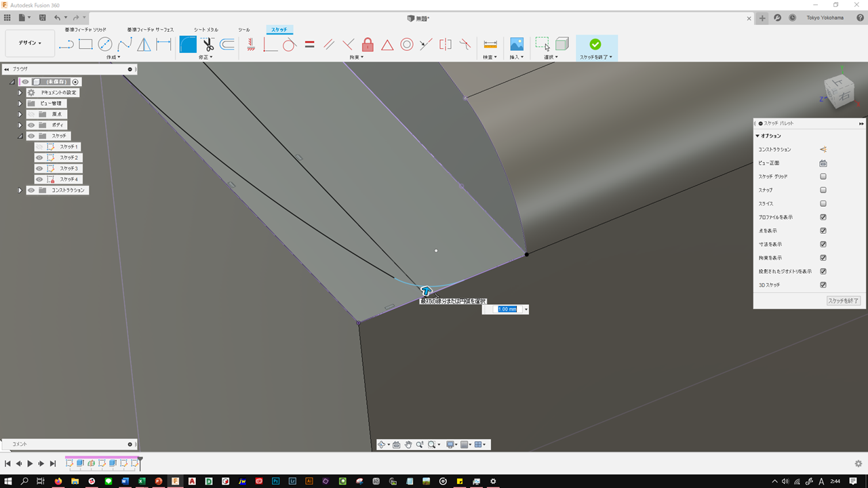Click the Tokyo Yokohama account name

(x=825, y=18)
